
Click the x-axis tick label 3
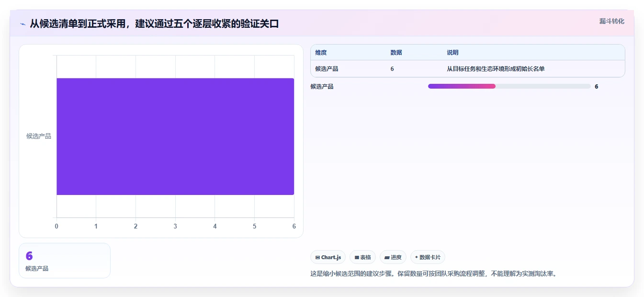click(175, 226)
